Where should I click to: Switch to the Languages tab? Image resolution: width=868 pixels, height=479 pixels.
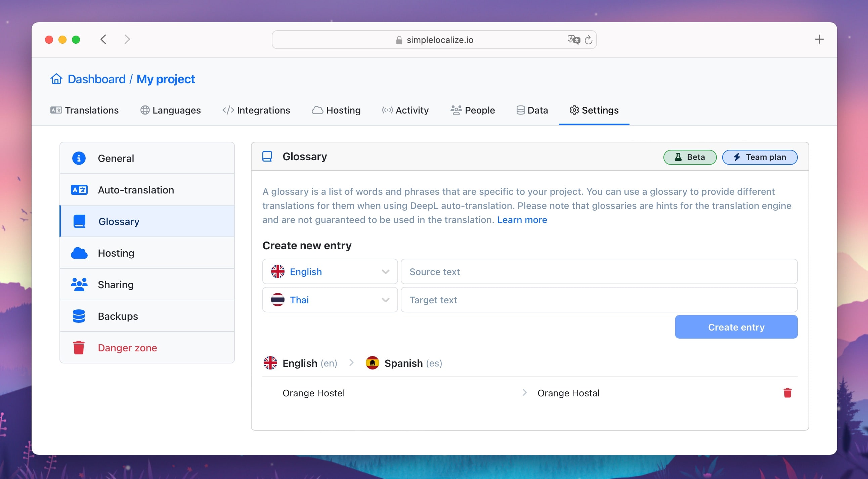click(x=171, y=110)
